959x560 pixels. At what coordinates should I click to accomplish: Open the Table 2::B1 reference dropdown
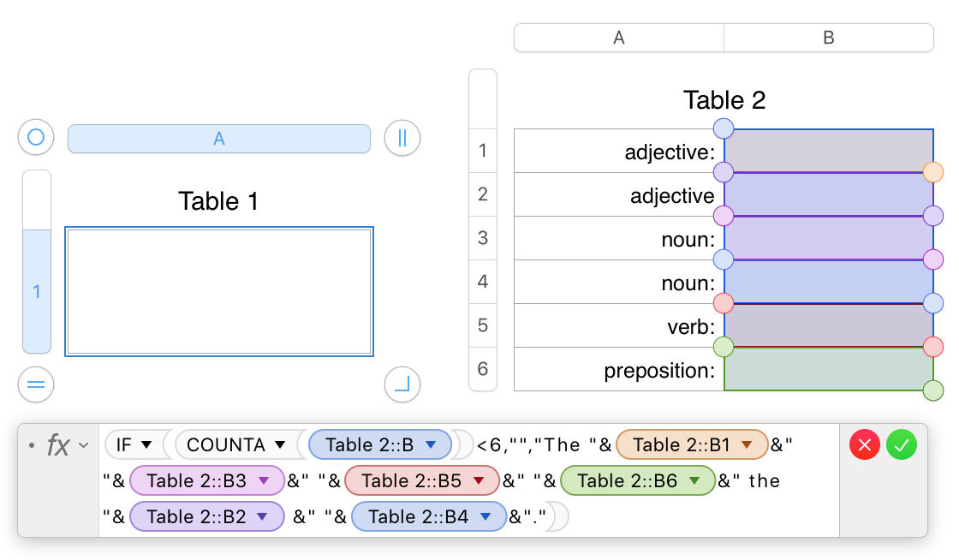click(747, 445)
